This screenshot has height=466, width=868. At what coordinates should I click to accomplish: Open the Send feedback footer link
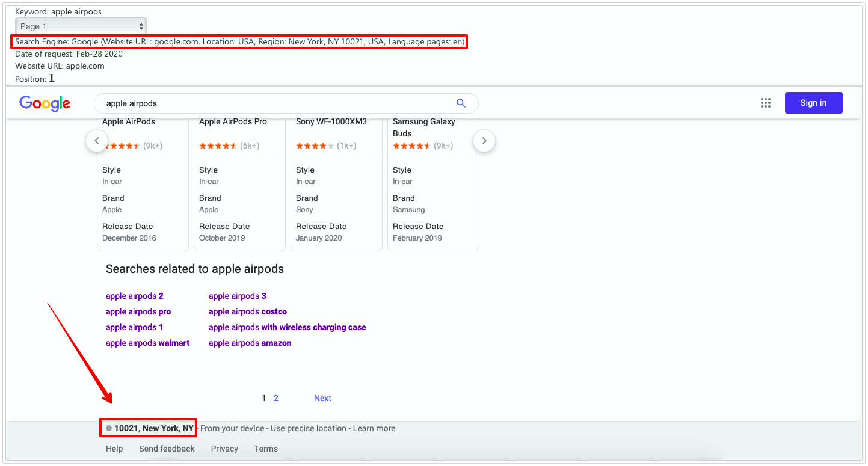(167, 449)
